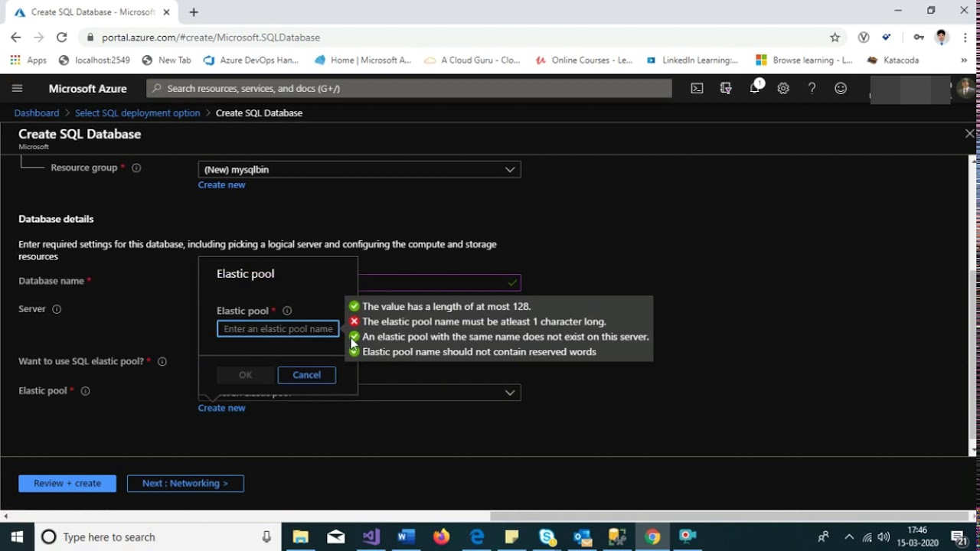The image size is (980, 551).
Task: Close the Create SQL Database blade
Action: (969, 133)
